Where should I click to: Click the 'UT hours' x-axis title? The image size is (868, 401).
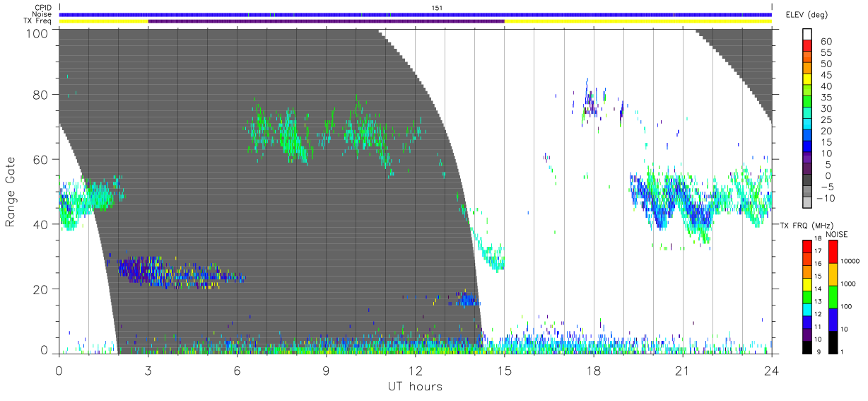[x=415, y=386]
